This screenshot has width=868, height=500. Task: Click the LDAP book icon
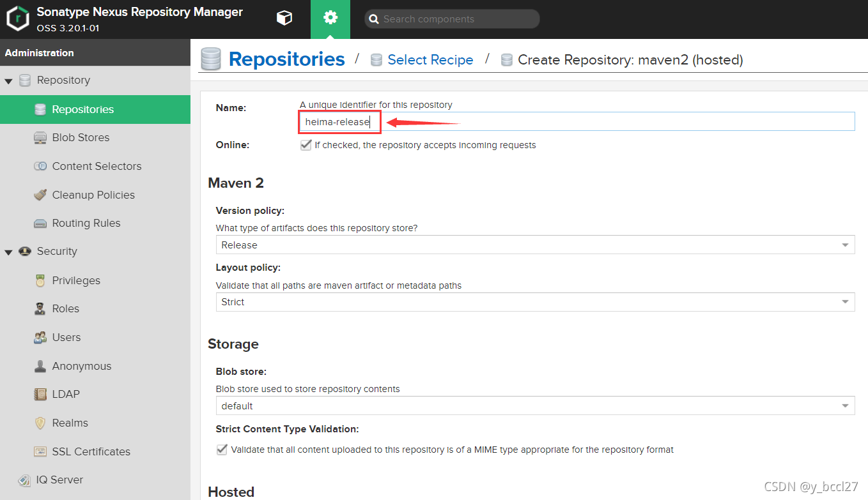[x=40, y=395]
